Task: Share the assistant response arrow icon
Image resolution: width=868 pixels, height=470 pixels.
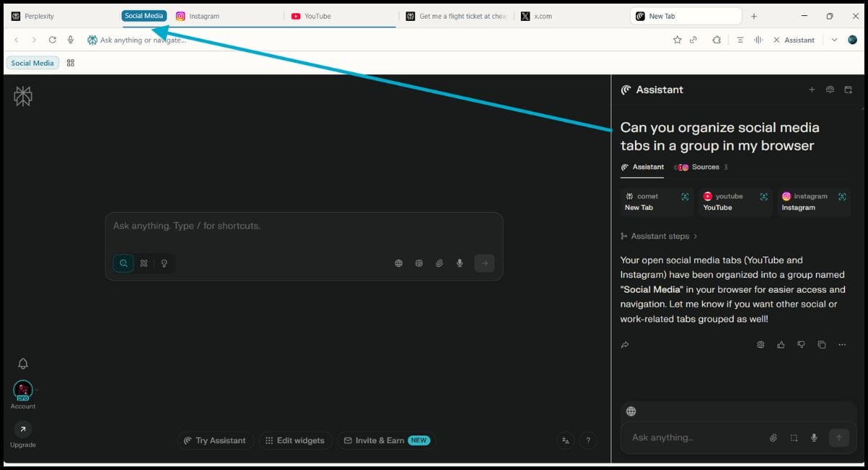Action: click(625, 345)
